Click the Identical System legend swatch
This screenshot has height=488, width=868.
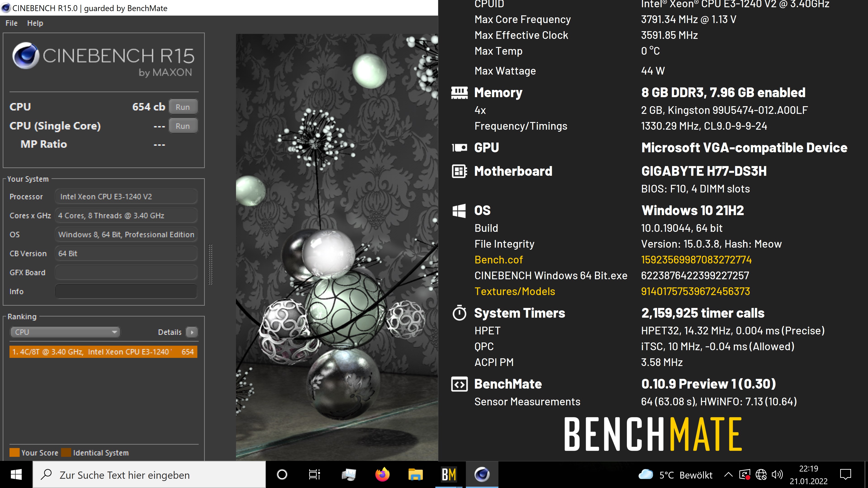(66, 452)
